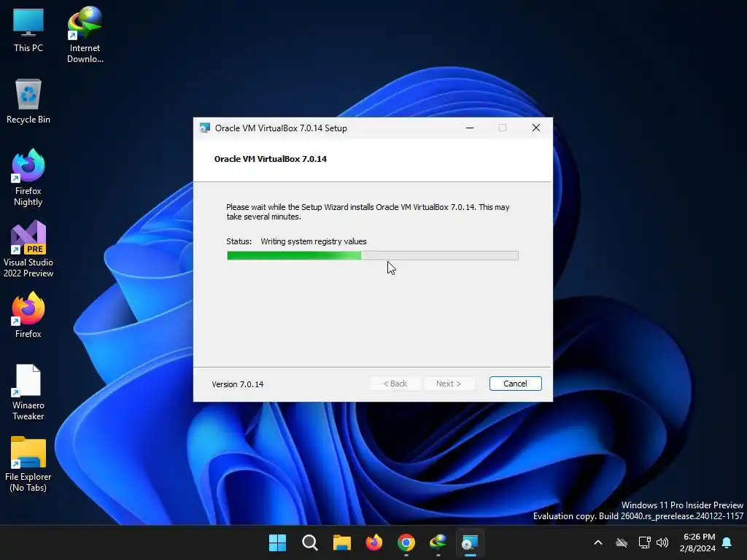
Task: Open This PC desktop icon
Action: pos(28,29)
